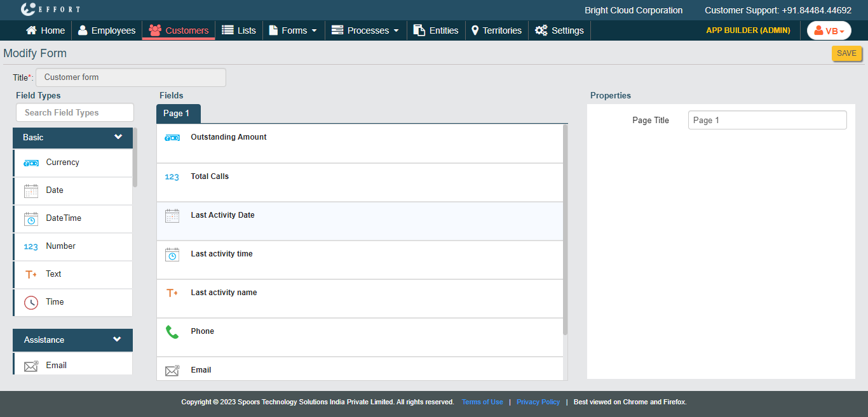This screenshot has height=417, width=868.
Task: Select the DateTime field type icon
Action: point(31,218)
